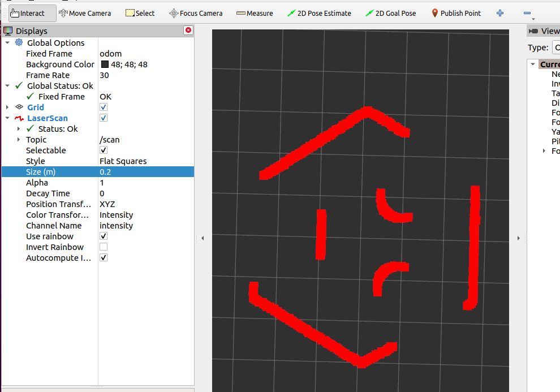Collapse the LaserScan display tree

click(x=7, y=118)
